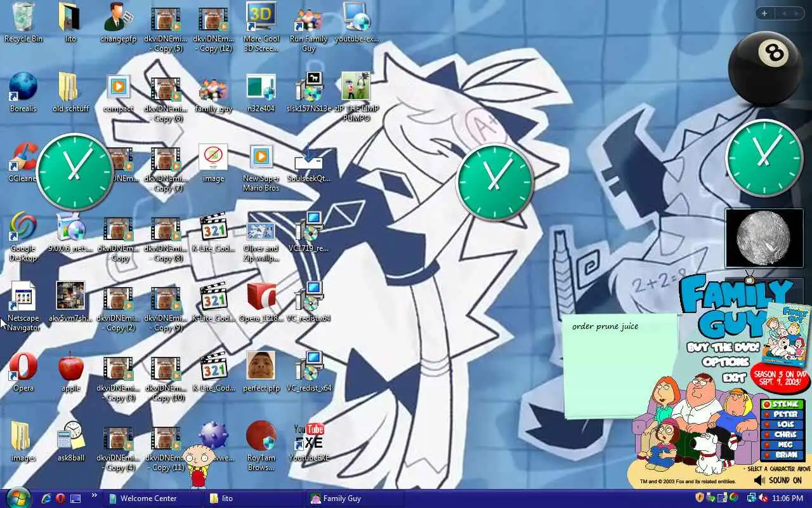Select the CHRIS character option
The height and width of the screenshot is (508, 812).
tap(783, 435)
